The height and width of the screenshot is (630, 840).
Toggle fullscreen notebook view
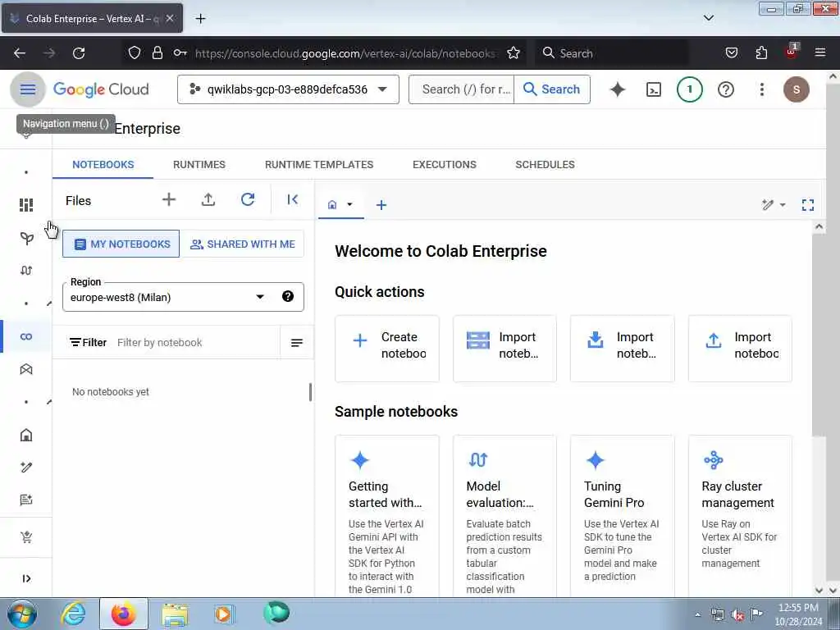point(808,204)
